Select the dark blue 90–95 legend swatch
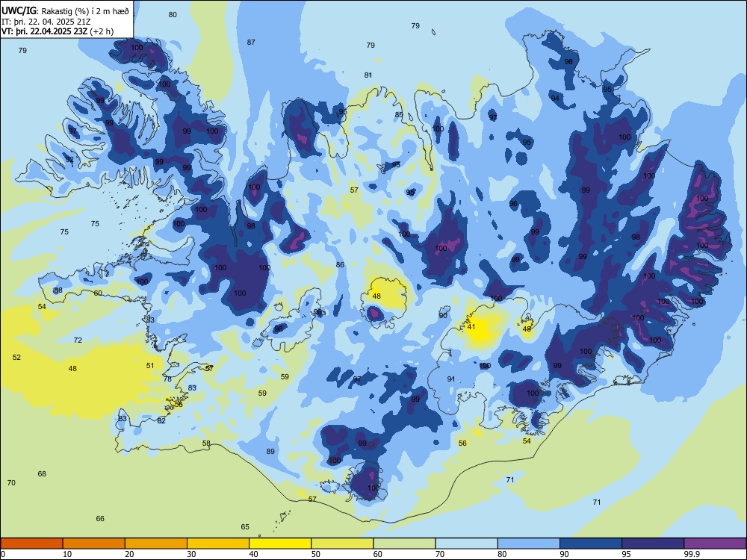Viewport: 747px width, 560px height. pos(591,544)
